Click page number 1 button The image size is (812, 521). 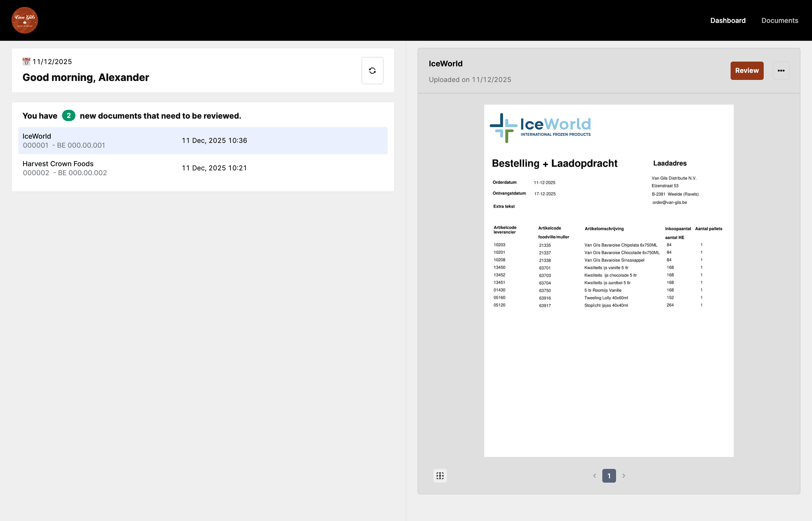pyautogui.click(x=609, y=476)
